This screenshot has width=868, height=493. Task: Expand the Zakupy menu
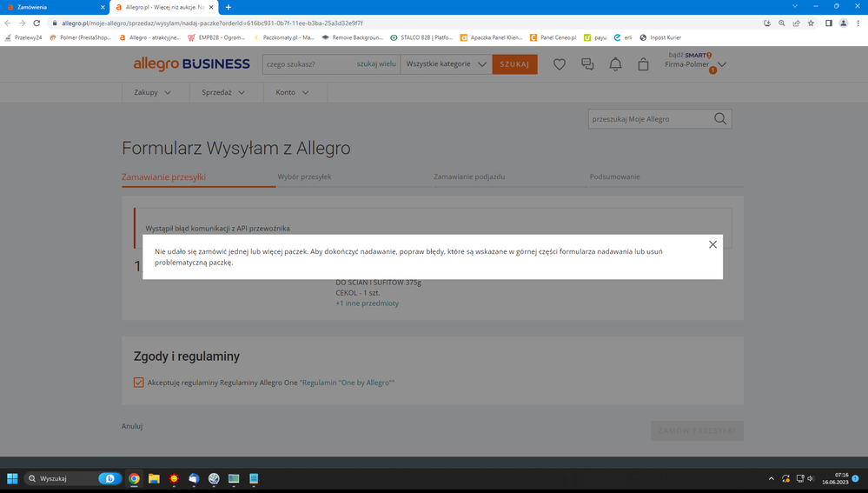pos(152,92)
